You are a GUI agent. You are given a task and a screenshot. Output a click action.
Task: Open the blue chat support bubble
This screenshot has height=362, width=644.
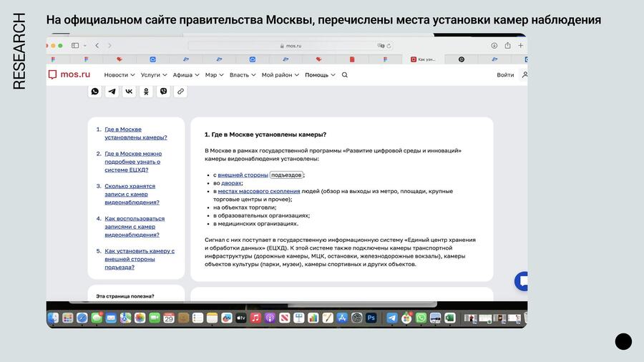522,281
